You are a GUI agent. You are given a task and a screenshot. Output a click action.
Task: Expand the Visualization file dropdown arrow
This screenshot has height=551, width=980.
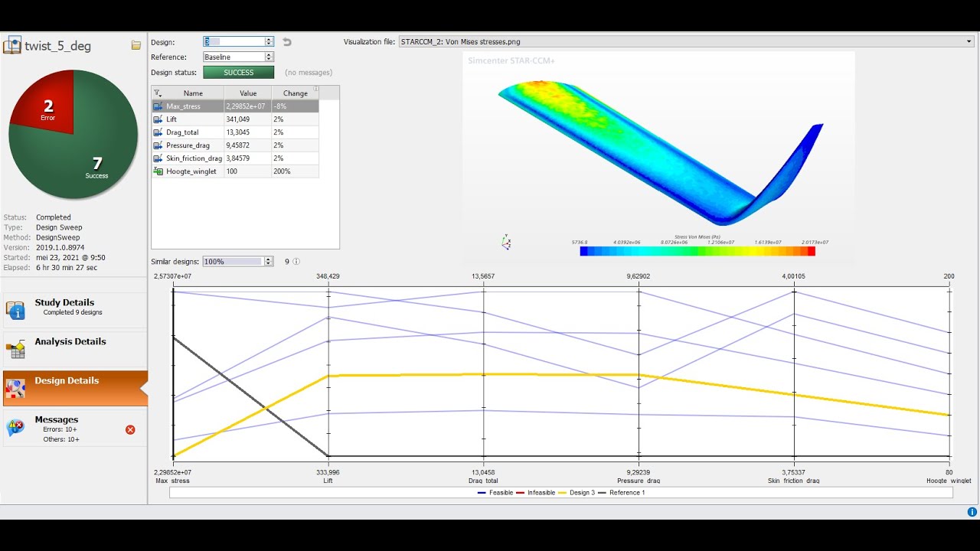coord(969,41)
